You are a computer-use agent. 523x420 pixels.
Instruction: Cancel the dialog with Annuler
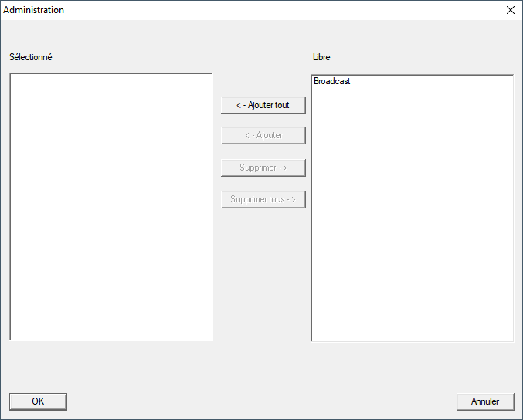pyautogui.click(x=485, y=401)
